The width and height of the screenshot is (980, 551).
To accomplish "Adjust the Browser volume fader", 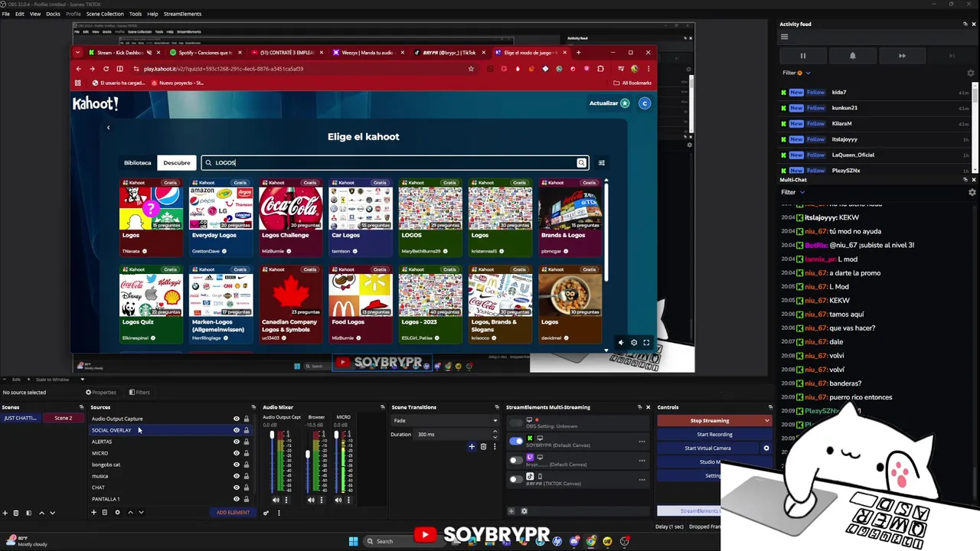I will 307,455.
